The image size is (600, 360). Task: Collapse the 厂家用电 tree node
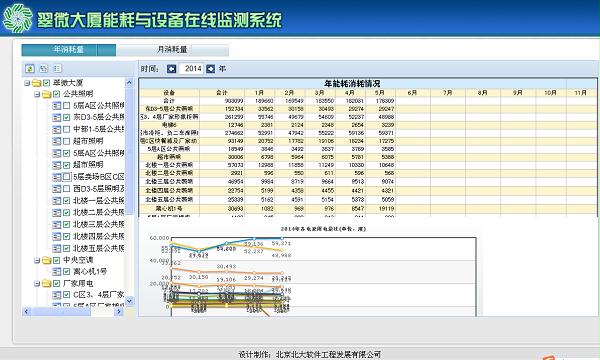point(37,283)
